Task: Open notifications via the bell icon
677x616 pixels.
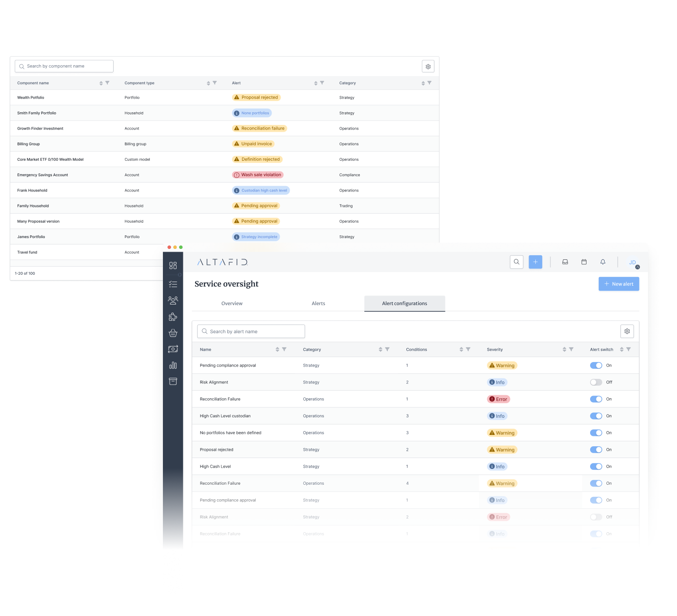Action: click(603, 262)
